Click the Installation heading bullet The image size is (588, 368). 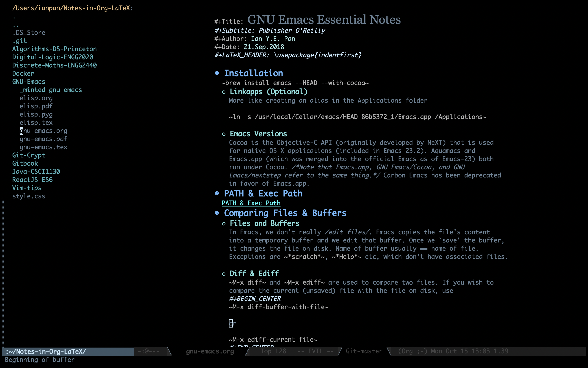coord(217,73)
